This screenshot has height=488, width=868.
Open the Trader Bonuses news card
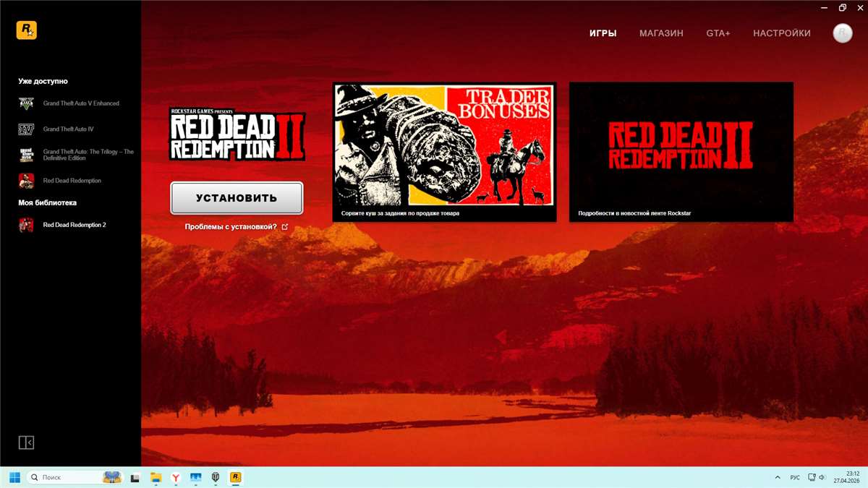444,152
